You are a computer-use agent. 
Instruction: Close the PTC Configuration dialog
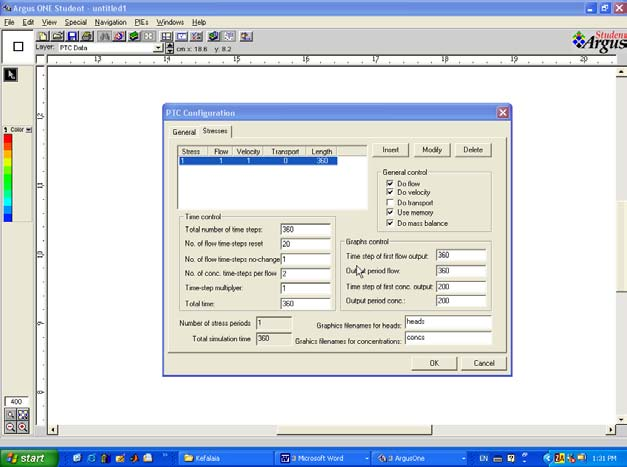click(x=503, y=113)
